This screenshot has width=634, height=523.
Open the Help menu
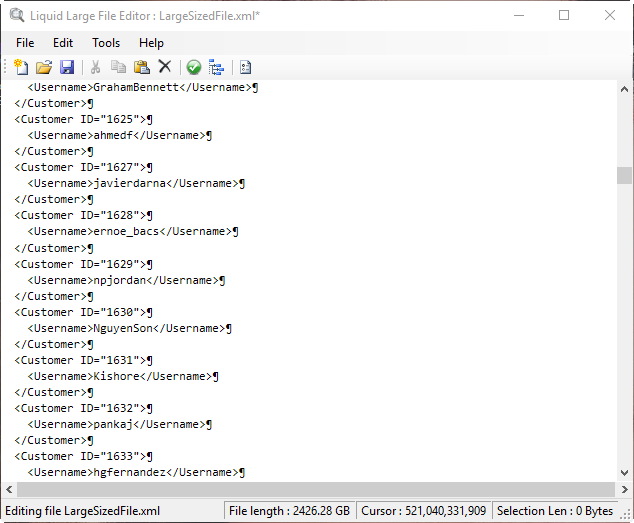click(151, 43)
